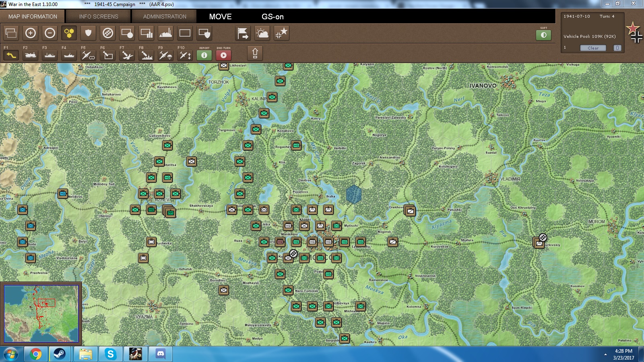Image resolution: width=644 pixels, height=362 pixels.
Task: Click the stacked-windows icon in top toolbar
Action: (11, 33)
